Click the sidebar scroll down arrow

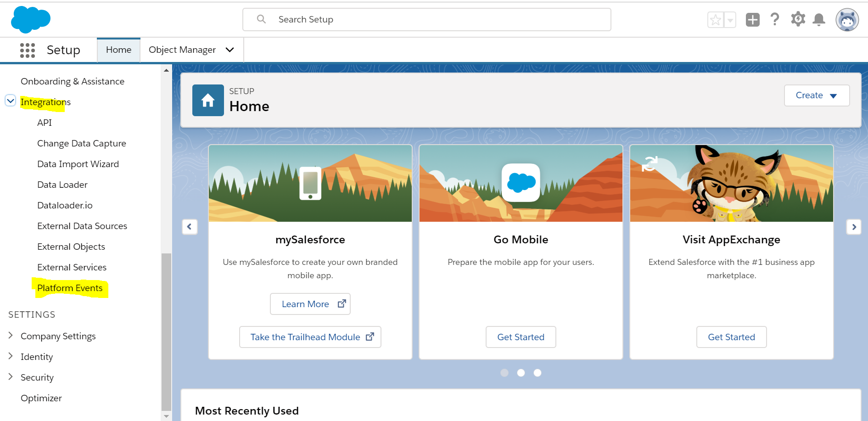[166, 416]
